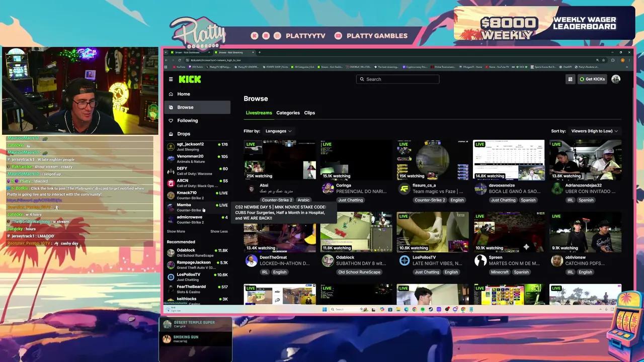
Task: Open Venomman20 channel in sidebar
Action: click(x=197, y=159)
